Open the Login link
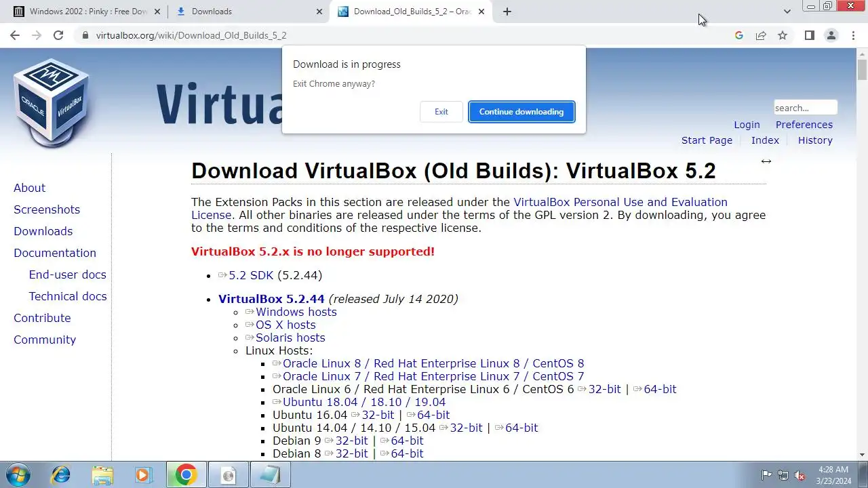This screenshot has width=868, height=488. (747, 125)
